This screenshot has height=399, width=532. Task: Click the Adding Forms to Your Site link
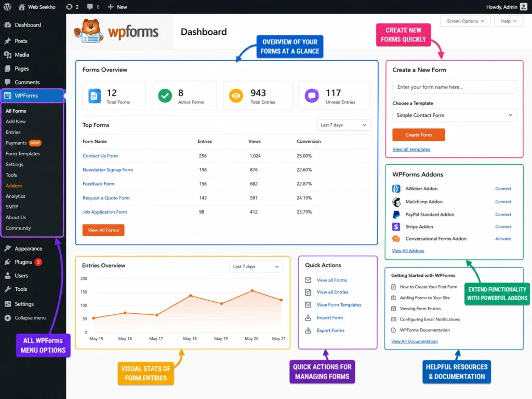(424, 298)
